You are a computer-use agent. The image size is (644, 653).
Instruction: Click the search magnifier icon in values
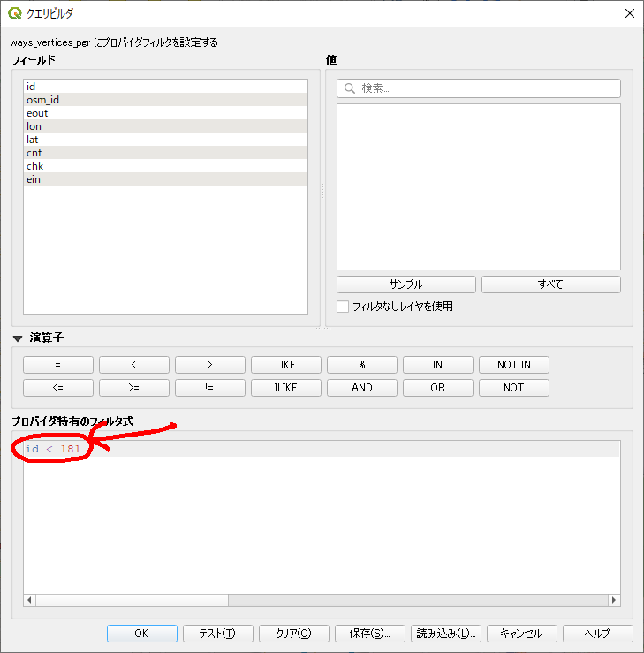(x=350, y=88)
